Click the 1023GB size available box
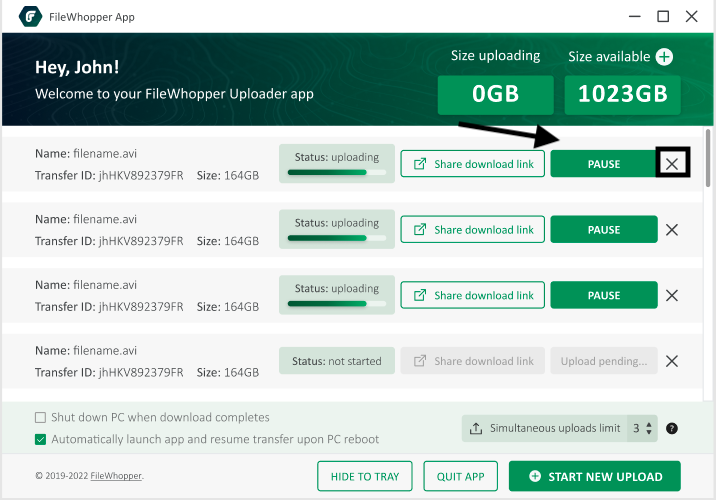716x500 pixels. tap(622, 95)
